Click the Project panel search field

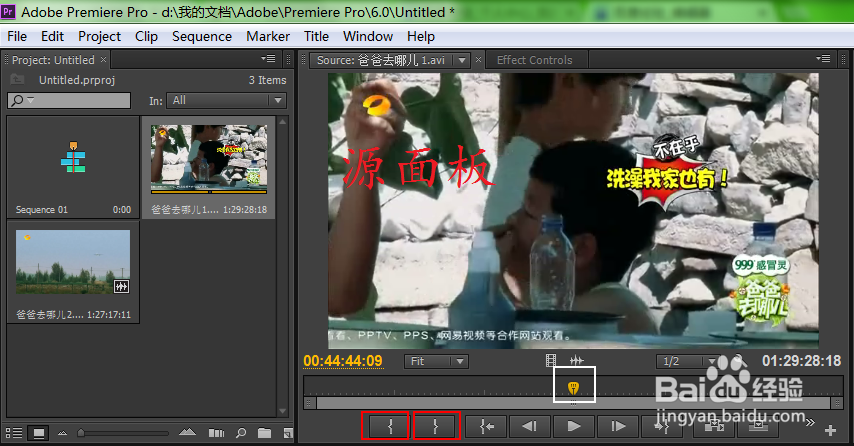coord(69,100)
